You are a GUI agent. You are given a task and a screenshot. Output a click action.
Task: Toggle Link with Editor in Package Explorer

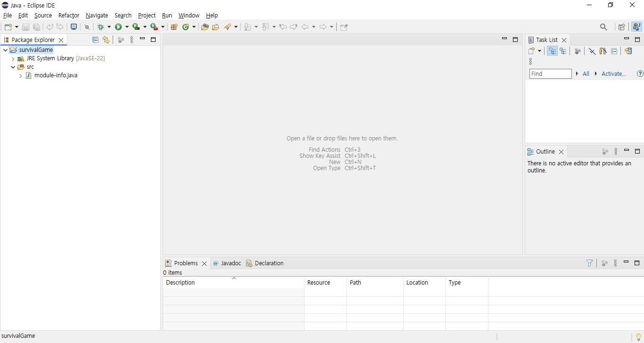pyautogui.click(x=106, y=40)
